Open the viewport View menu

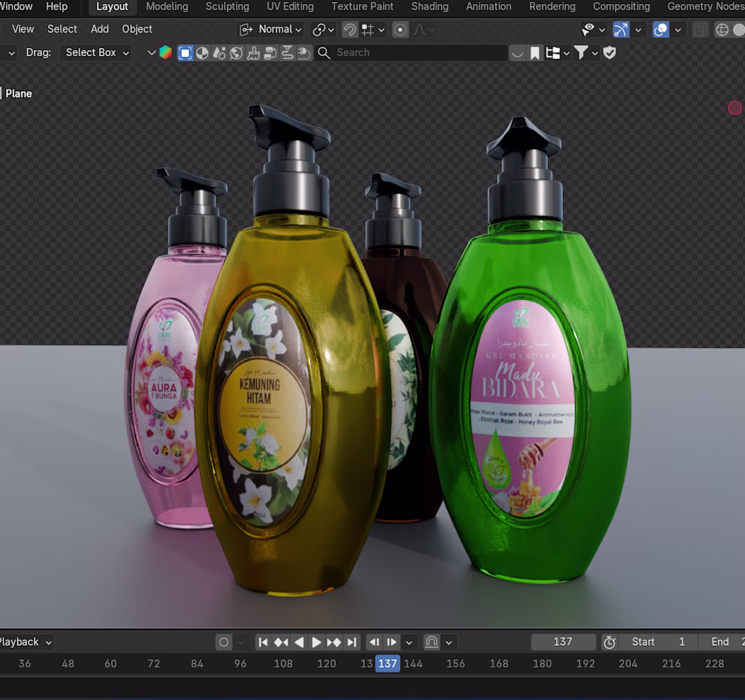tap(23, 29)
